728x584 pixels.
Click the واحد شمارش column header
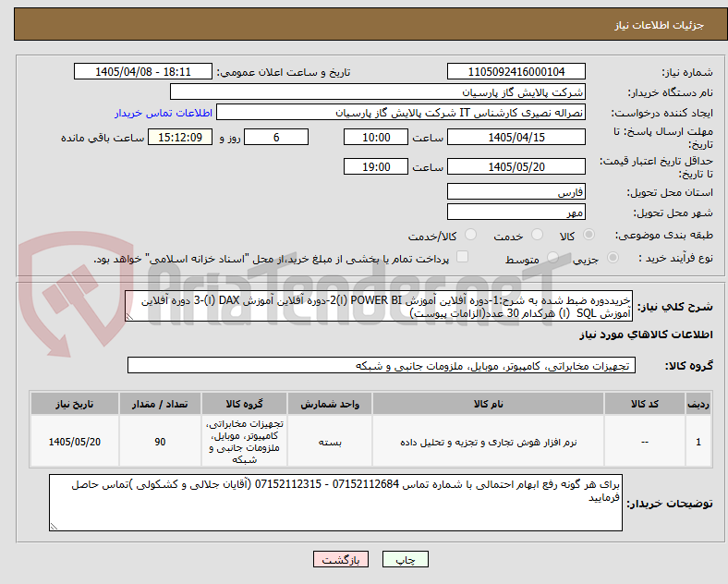[x=330, y=404]
